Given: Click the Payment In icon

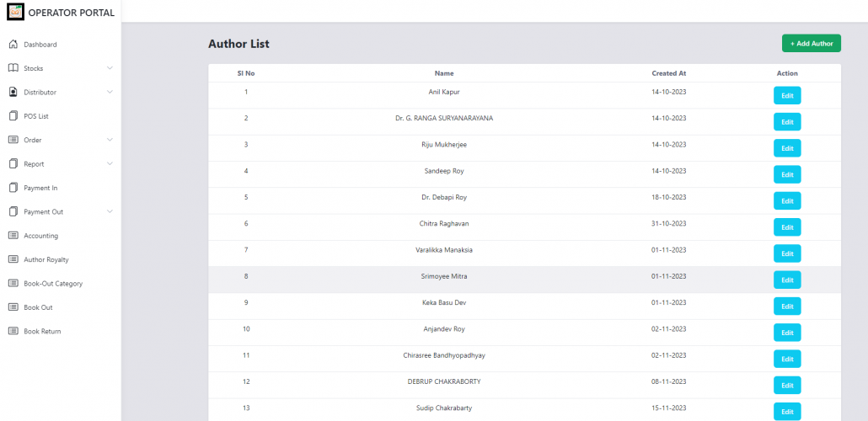Looking at the screenshot, I should pyautogui.click(x=13, y=188).
